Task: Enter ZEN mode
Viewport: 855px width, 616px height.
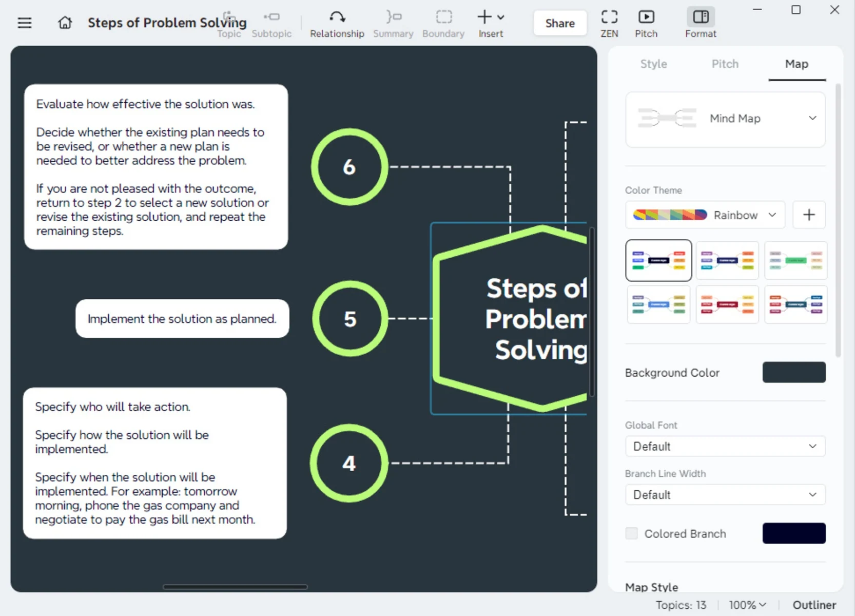Action: [x=609, y=24]
